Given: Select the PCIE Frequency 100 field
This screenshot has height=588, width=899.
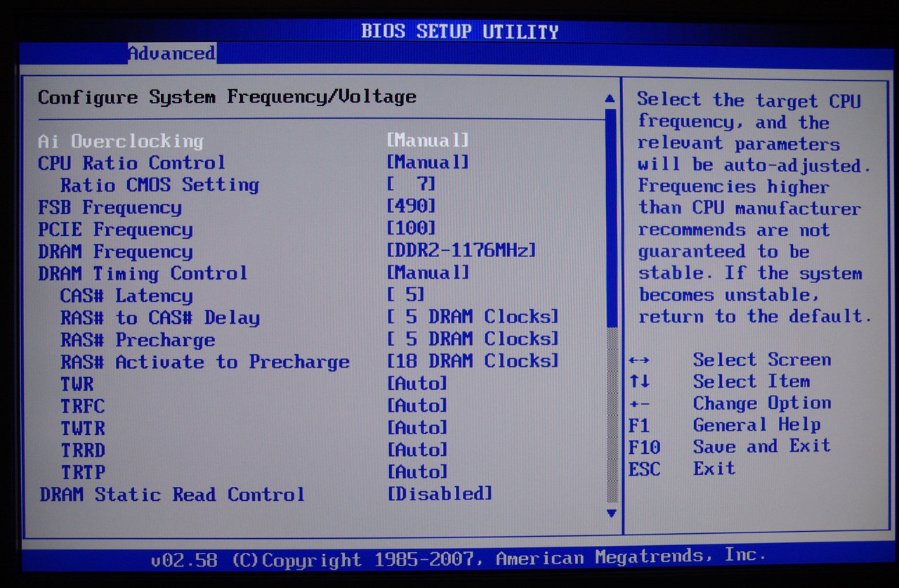Looking at the screenshot, I should pyautogui.click(x=411, y=228).
